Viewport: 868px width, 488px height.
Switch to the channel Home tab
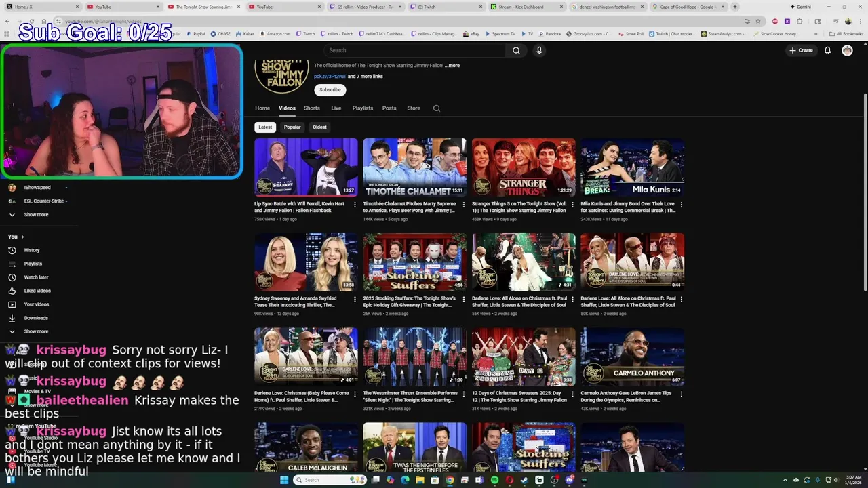pos(262,108)
